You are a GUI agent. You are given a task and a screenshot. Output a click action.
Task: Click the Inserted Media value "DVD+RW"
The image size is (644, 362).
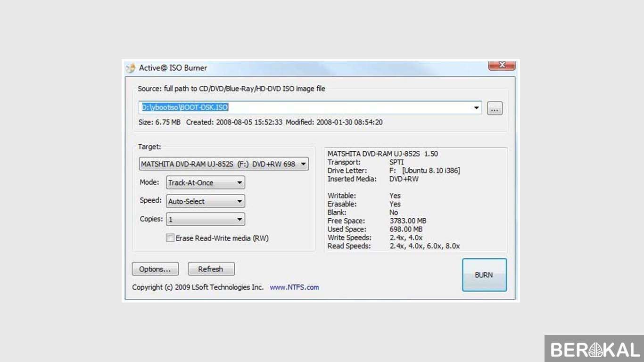click(404, 179)
